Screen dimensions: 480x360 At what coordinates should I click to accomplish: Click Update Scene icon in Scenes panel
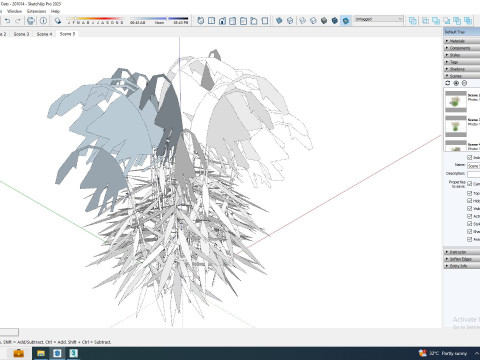click(x=448, y=83)
